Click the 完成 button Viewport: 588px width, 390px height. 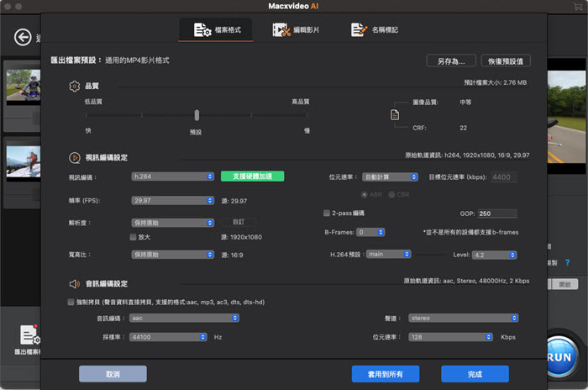coord(475,374)
